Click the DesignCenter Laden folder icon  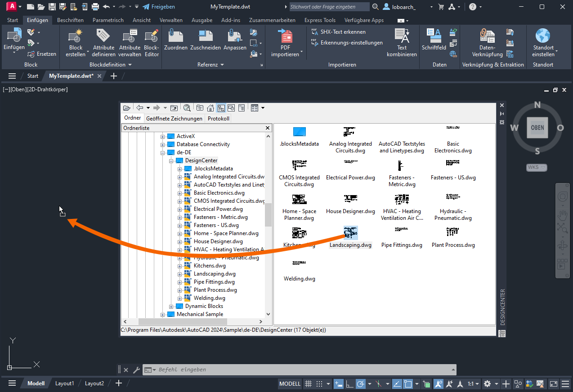[x=127, y=108]
